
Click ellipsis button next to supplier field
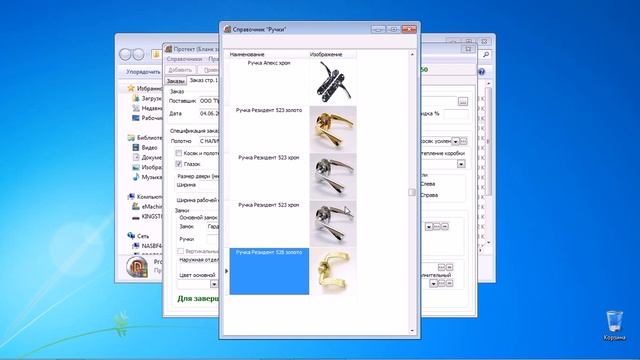click(463, 102)
